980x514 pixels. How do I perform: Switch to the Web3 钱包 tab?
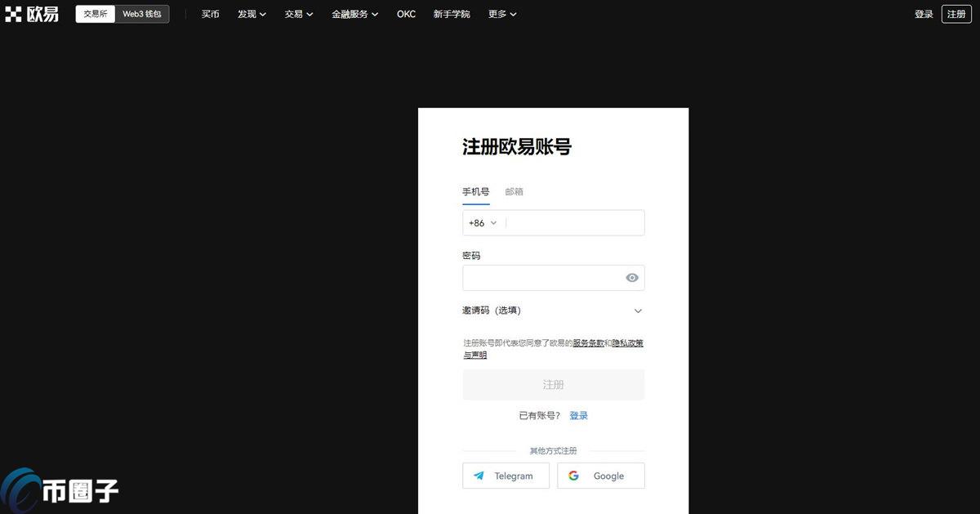144,13
